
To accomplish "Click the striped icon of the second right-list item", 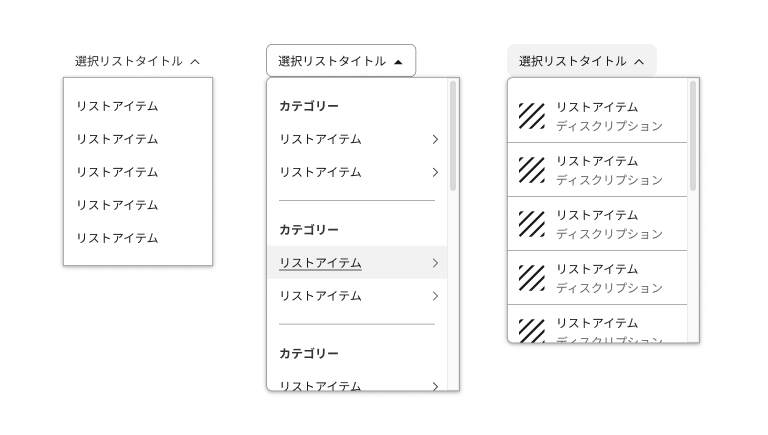I will 531,170.
